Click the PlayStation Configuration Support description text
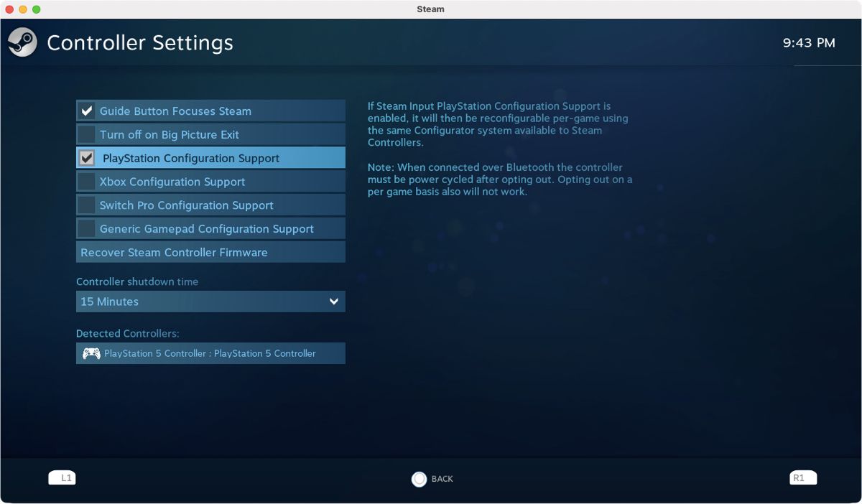Image resolution: width=862 pixels, height=504 pixels. (x=498, y=124)
